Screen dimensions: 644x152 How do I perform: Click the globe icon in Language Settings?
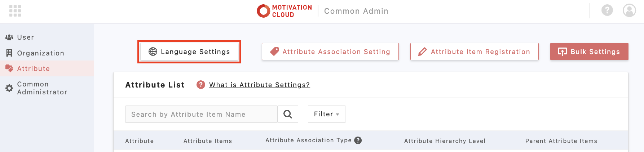pyautogui.click(x=153, y=52)
